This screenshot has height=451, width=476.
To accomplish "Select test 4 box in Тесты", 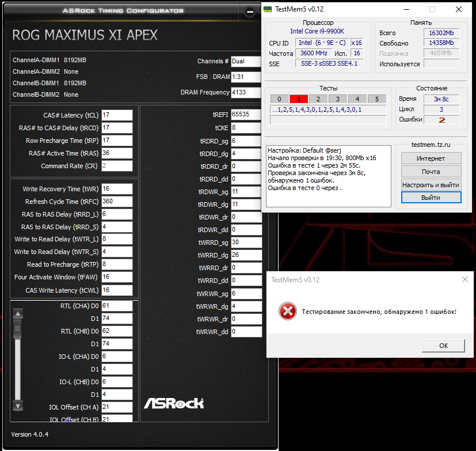I will 357,99.
